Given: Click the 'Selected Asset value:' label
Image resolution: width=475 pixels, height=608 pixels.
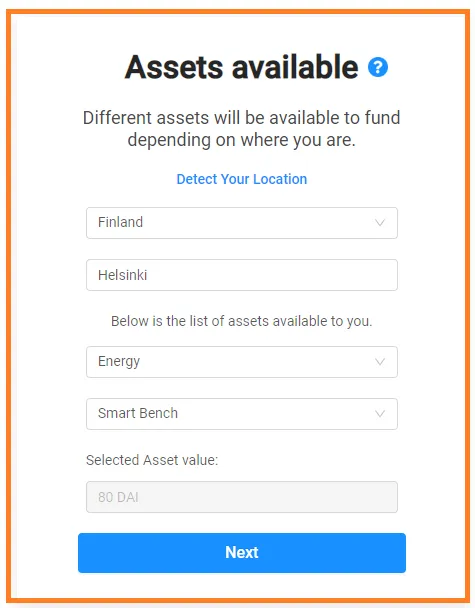Looking at the screenshot, I should [152, 460].
